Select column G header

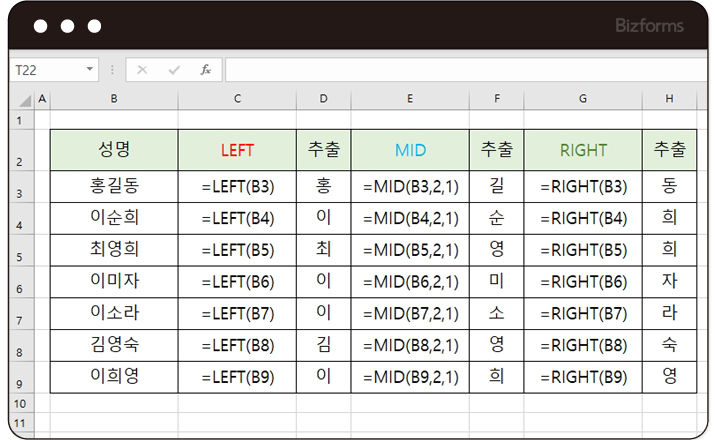[583, 99]
